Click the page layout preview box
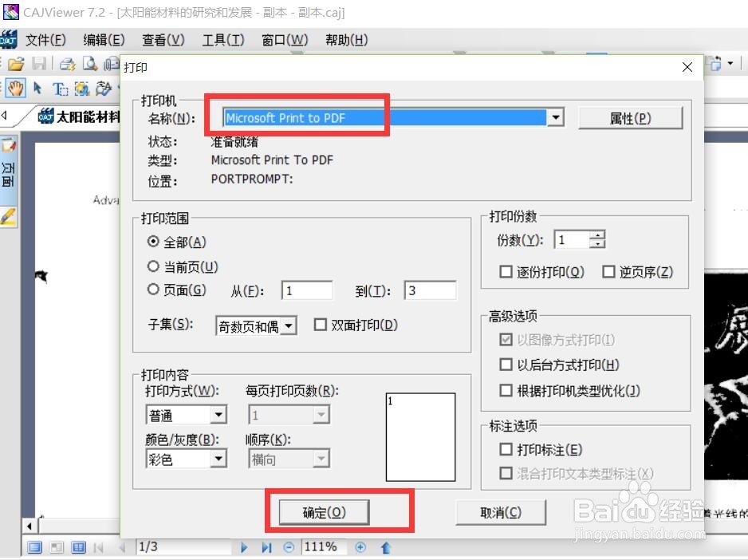 click(420, 437)
